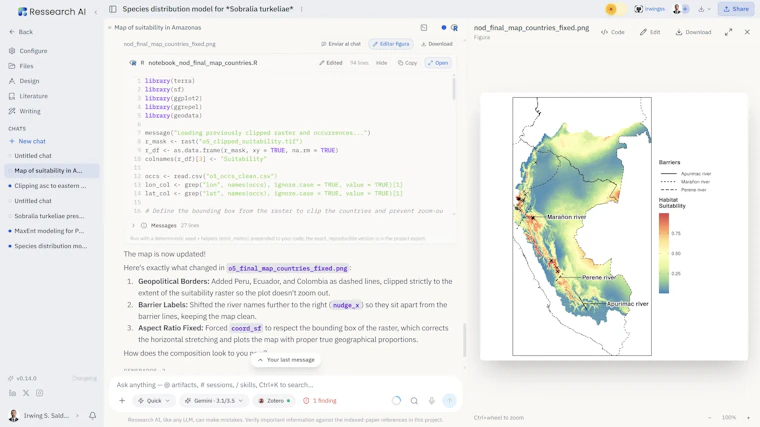Select the 'Map of suitability in A...' chat
760x427 pixels.
[x=52, y=171]
